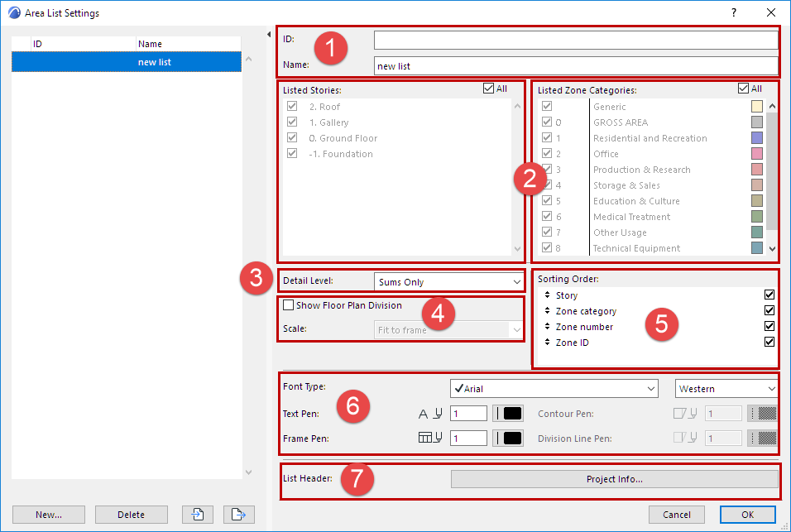791x532 pixels.
Task: Close the Area List Settings dialog
Action: pos(771,12)
